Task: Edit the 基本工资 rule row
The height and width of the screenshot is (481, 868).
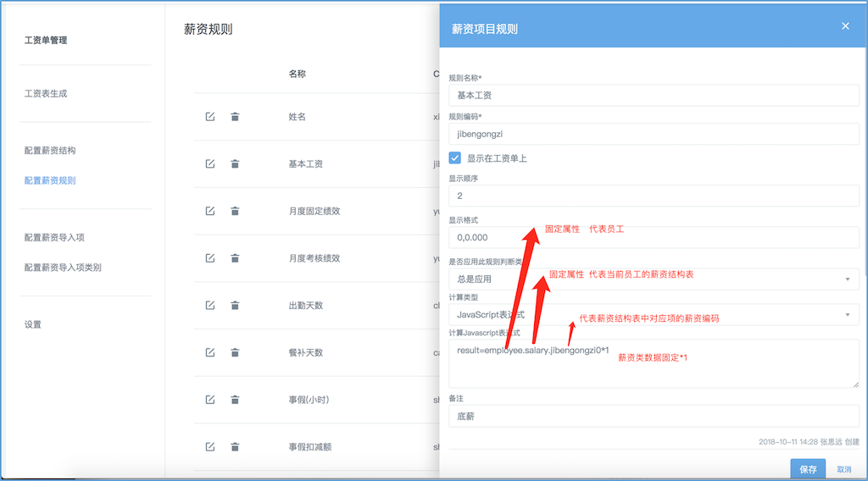Action: click(210, 163)
